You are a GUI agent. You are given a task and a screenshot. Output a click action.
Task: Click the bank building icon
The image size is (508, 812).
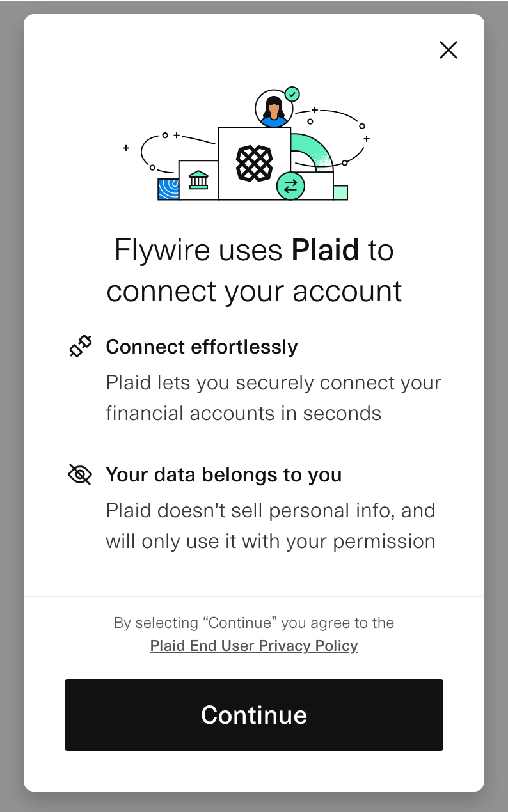click(x=198, y=180)
